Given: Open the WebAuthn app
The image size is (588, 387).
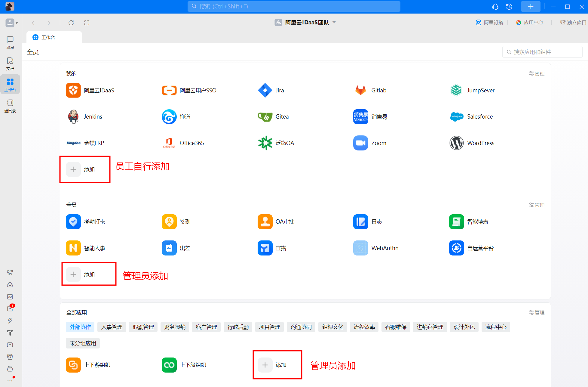Looking at the screenshot, I should point(376,248).
